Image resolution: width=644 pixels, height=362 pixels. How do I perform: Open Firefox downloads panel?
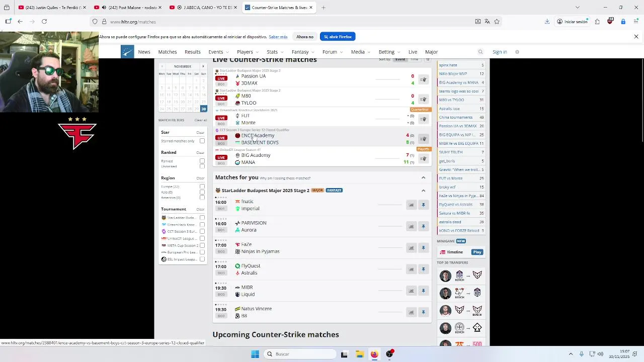tap(547, 22)
